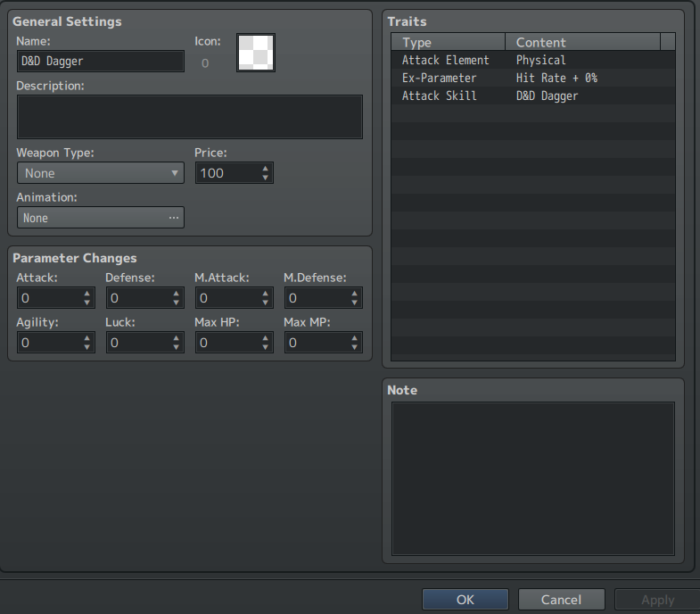Increase the Attack parameter value

click(86, 294)
